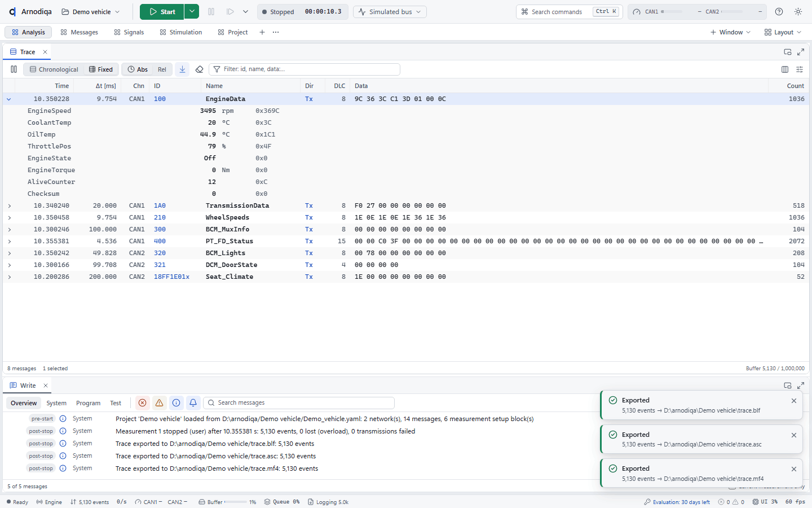The width and height of the screenshot is (812, 508).
Task: Open the trace column layout icon
Action: tap(785, 69)
